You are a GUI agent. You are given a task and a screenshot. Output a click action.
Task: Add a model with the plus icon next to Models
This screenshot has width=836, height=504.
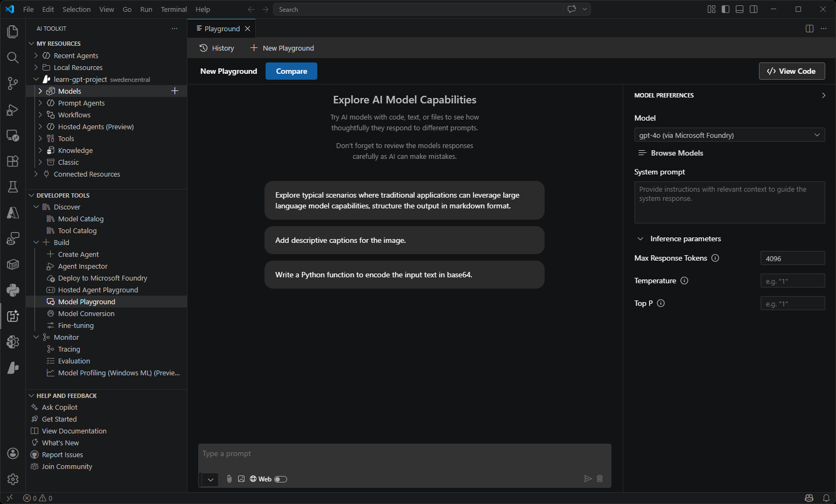point(175,91)
